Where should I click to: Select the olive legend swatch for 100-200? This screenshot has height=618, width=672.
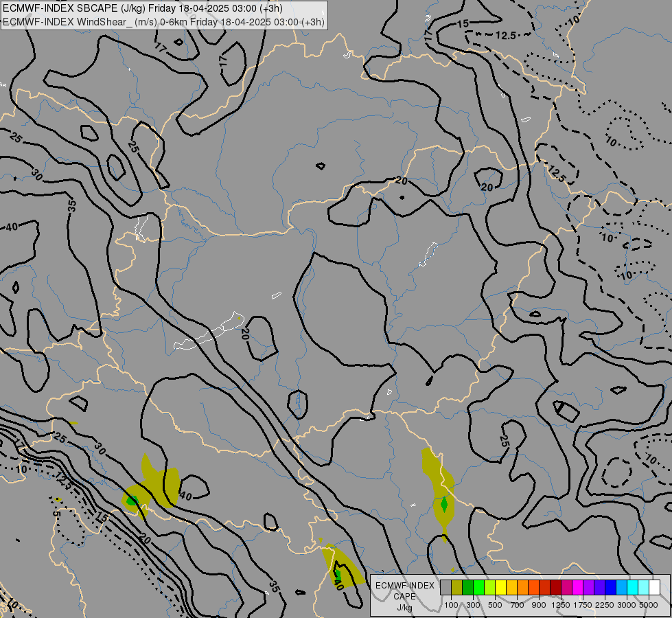[x=457, y=588]
